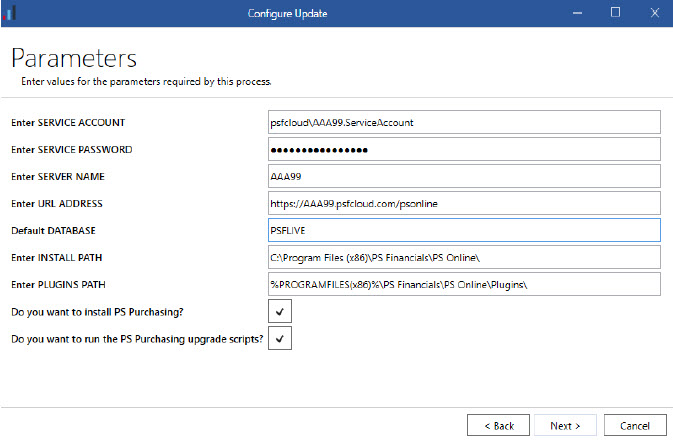Click the application icon in the title bar
673x441 pixels.
11,12
